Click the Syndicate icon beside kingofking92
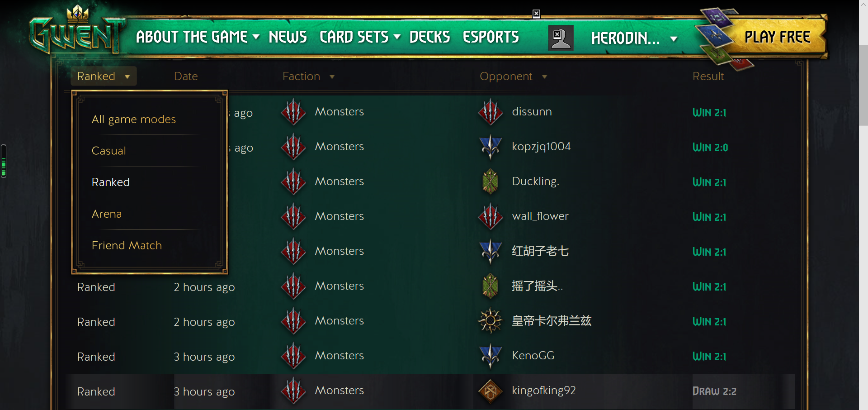868x410 pixels. click(x=491, y=391)
